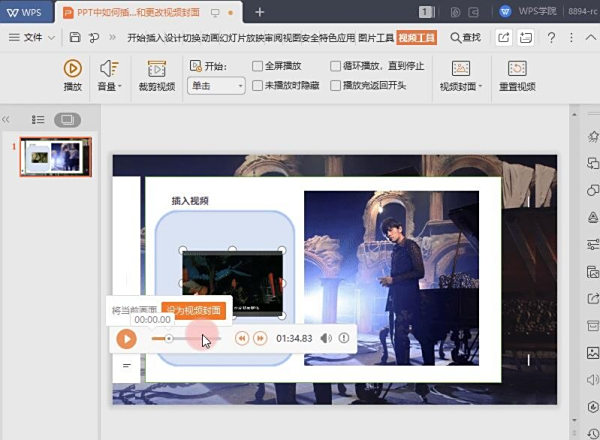
Task: Mute video with the speaker icon
Action: pos(326,338)
